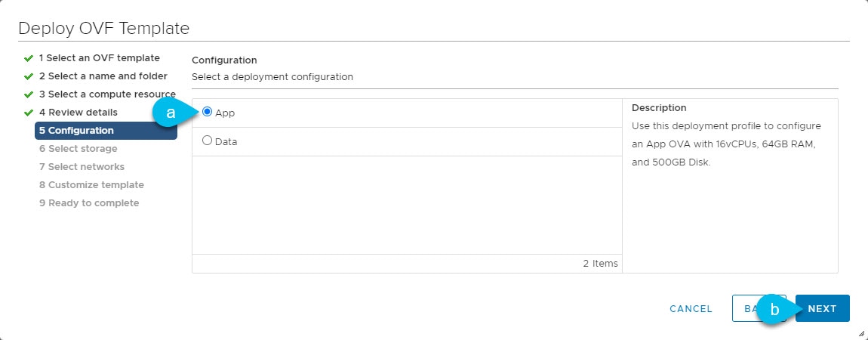Click step 8 Customize template
Screen dimensions: 868x340
[91, 185]
